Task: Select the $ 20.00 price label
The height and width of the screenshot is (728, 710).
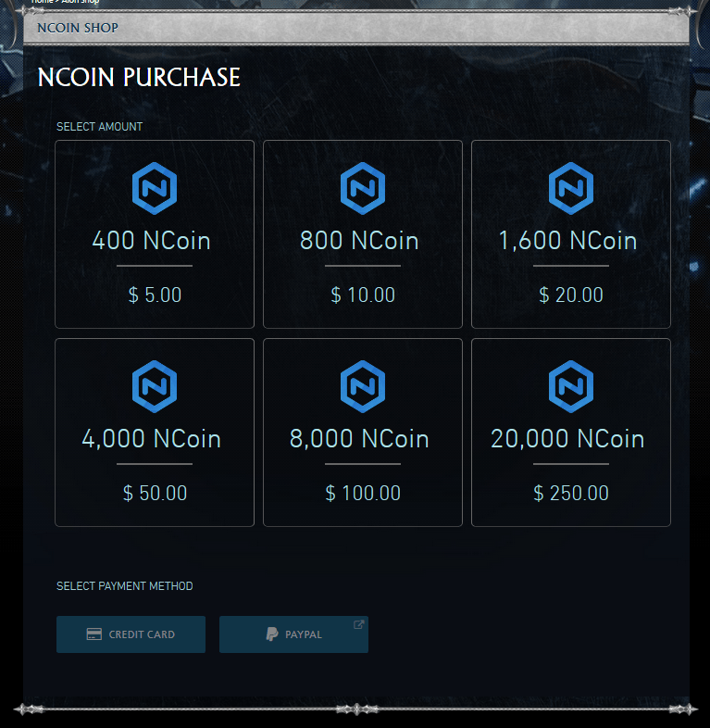Action: click(571, 295)
